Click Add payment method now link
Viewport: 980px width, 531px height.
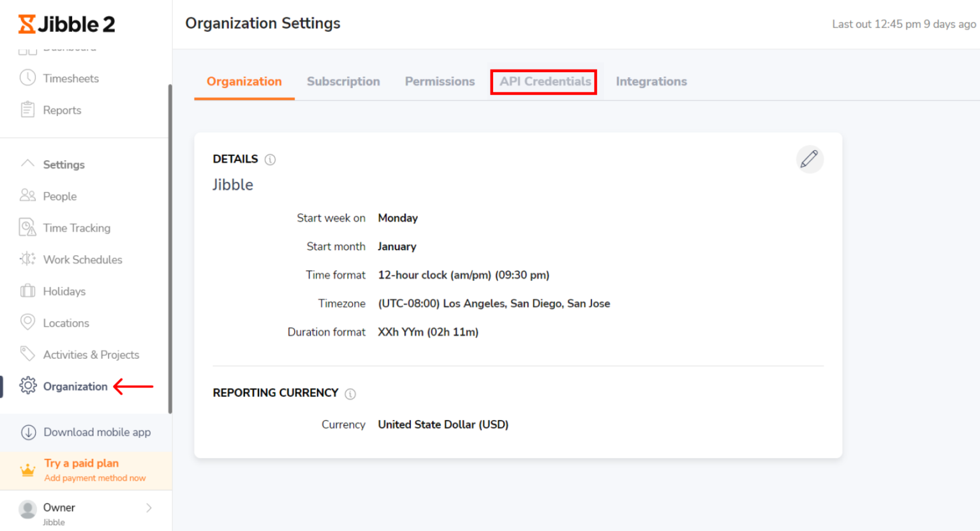pyautogui.click(x=95, y=478)
